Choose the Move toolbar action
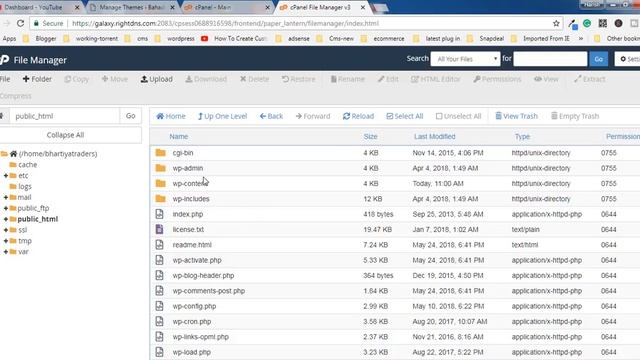The height and width of the screenshot is (360, 640). coord(115,79)
